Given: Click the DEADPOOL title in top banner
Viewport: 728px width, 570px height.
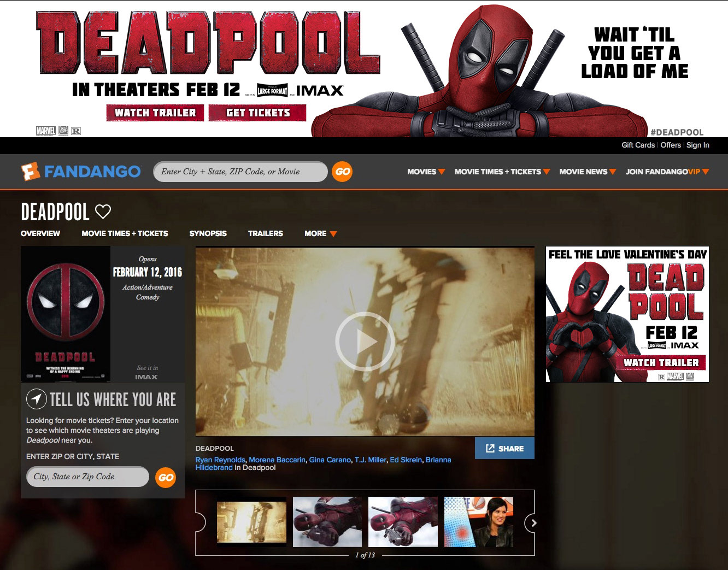Looking at the screenshot, I should (208, 43).
